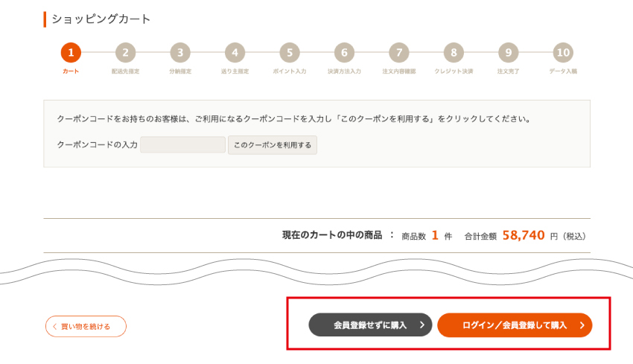Click 買い物を続ける to continue shopping
The width and height of the screenshot is (633, 364).
coord(86,326)
